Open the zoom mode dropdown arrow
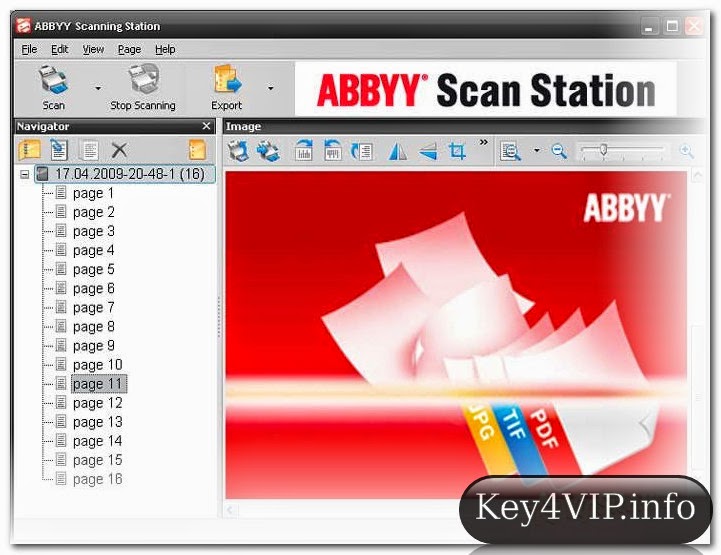Image resolution: width=721 pixels, height=555 pixels. point(536,150)
